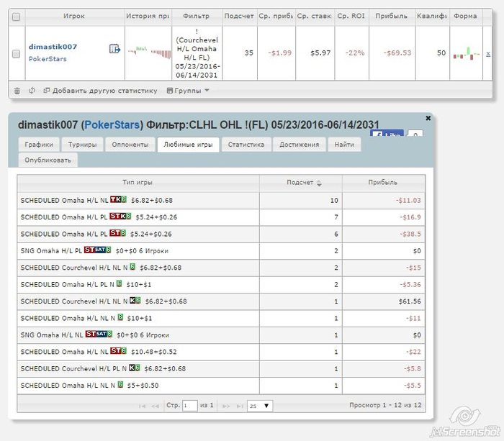This screenshot has width=504, height=441.
Task: Sort by Прибыль column in the games table
Action: click(384, 183)
